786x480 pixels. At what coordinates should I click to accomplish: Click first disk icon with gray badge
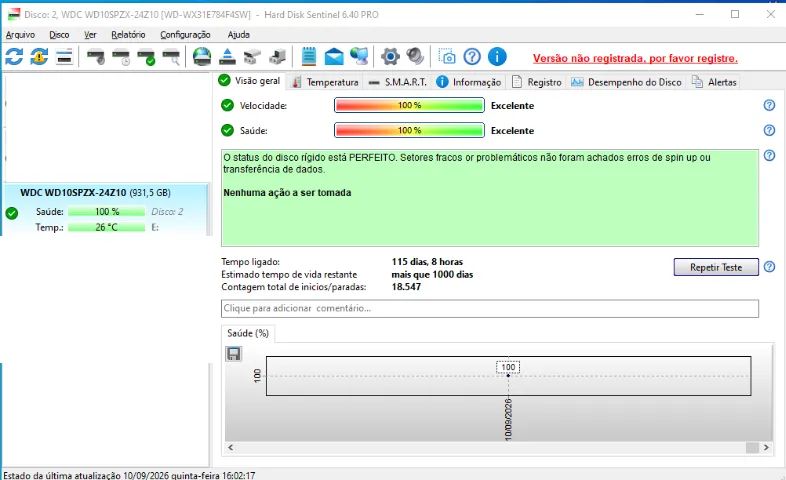tap(95, 57)
